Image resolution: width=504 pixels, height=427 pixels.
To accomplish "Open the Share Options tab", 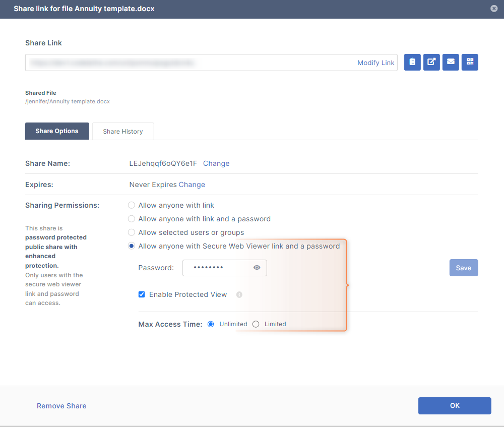I will 57,131.
